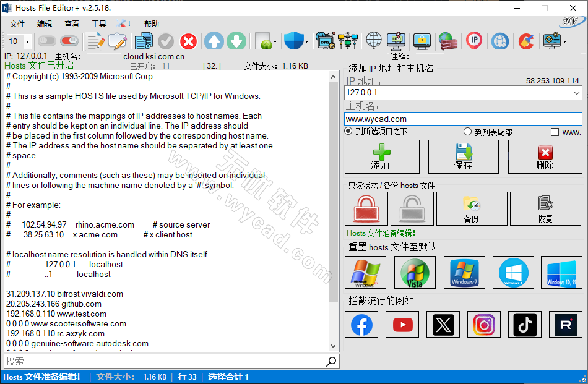Screen dimensions: 588x384
Task: Reset hosts to Windows 7 default
Action: click(x=464, y=272)
